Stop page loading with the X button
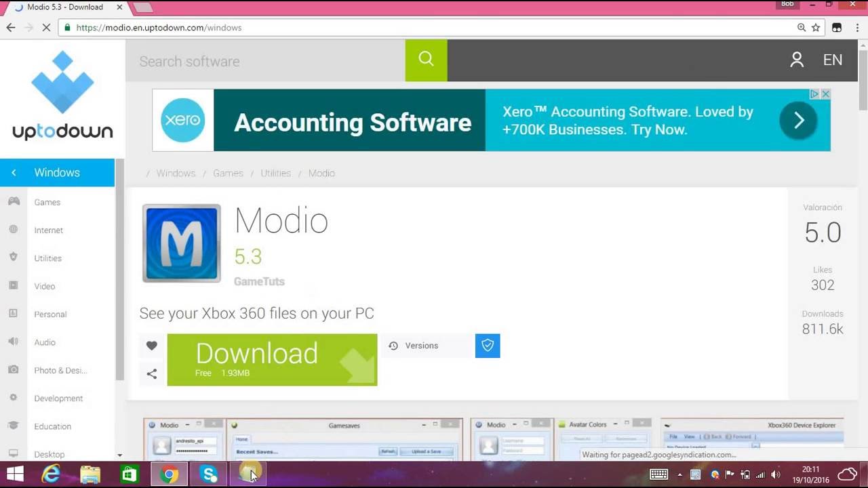The width and height of the screenshot is (868, 488). point(47,28)
